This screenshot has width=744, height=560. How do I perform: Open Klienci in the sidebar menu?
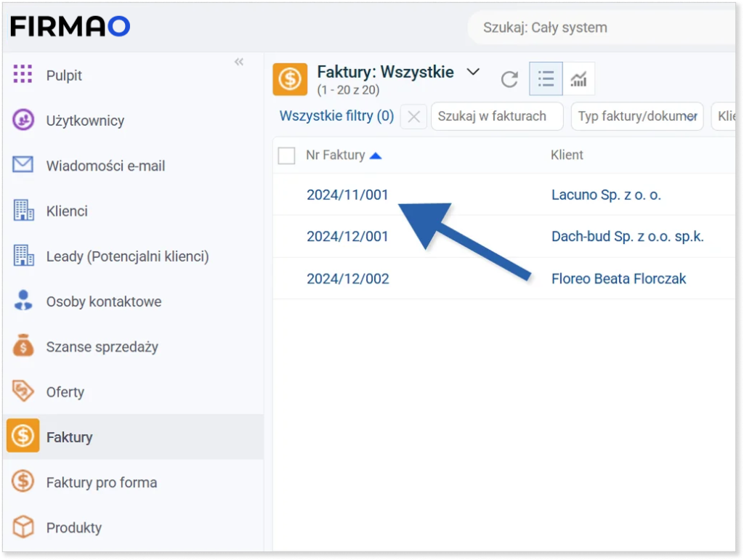67,211
